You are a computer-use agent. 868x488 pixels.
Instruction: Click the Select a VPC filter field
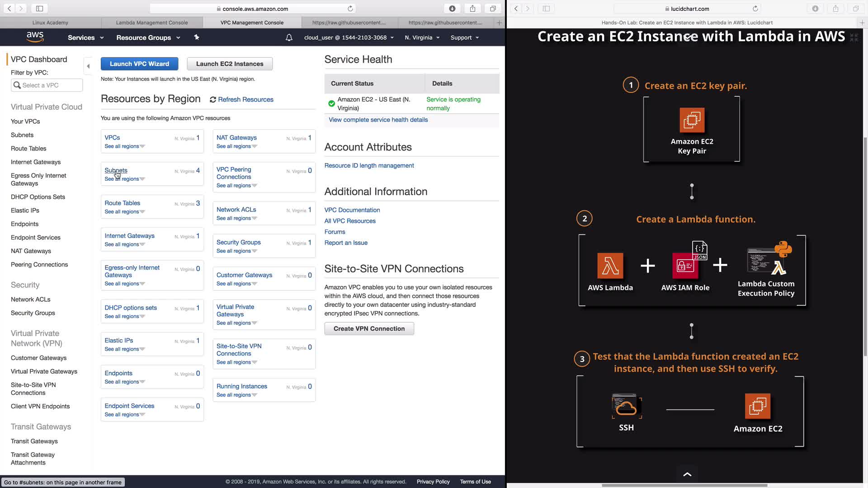[x=47, y=85]
